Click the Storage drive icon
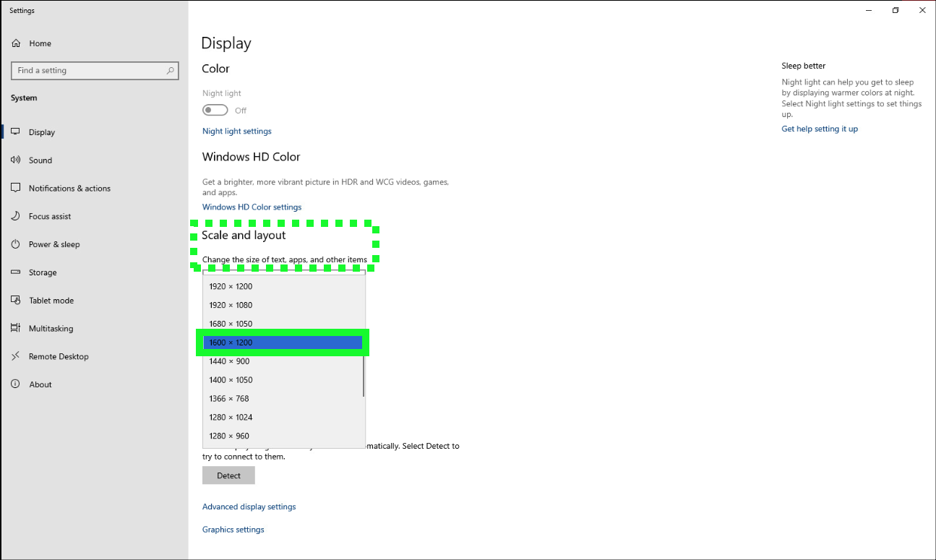Image resolution: width=936 pixels, height=560 pixels. pos(16,272)
